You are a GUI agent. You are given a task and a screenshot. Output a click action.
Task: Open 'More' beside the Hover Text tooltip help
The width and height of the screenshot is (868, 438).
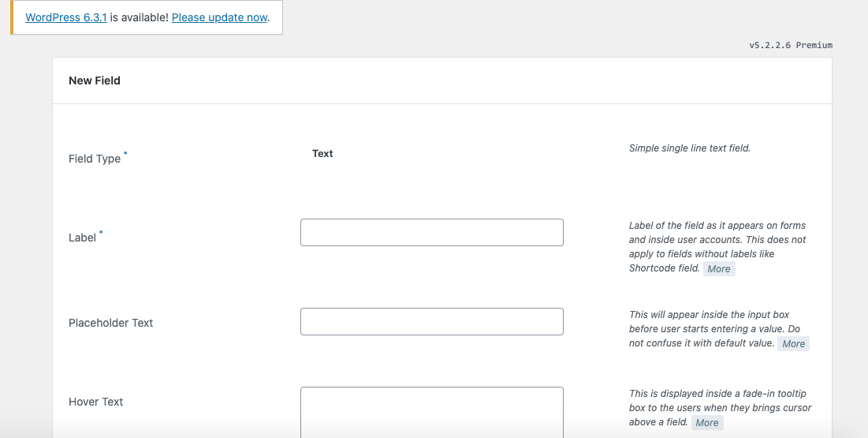pos(706,423)
